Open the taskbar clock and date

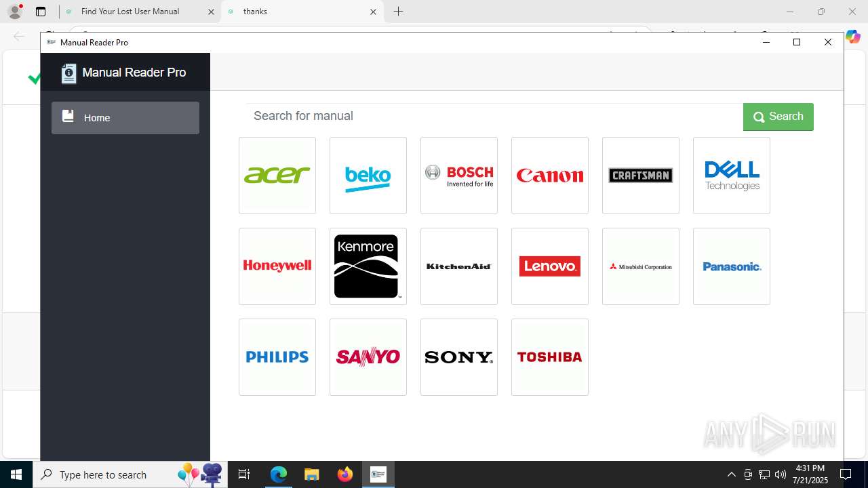[x=810, y=474]
